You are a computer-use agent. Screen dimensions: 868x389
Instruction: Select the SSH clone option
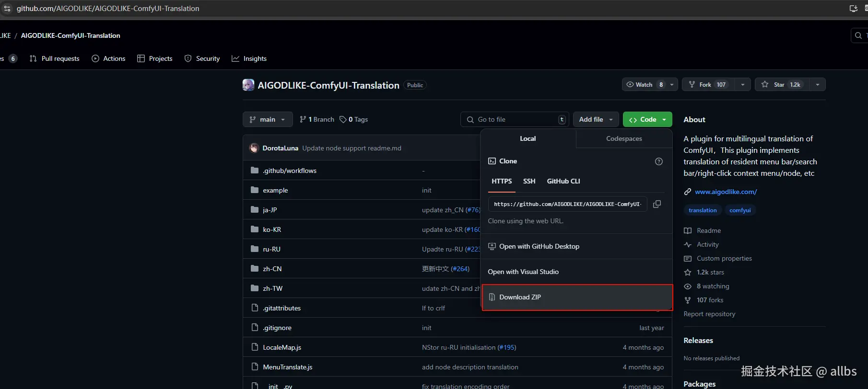pos(529,181)
